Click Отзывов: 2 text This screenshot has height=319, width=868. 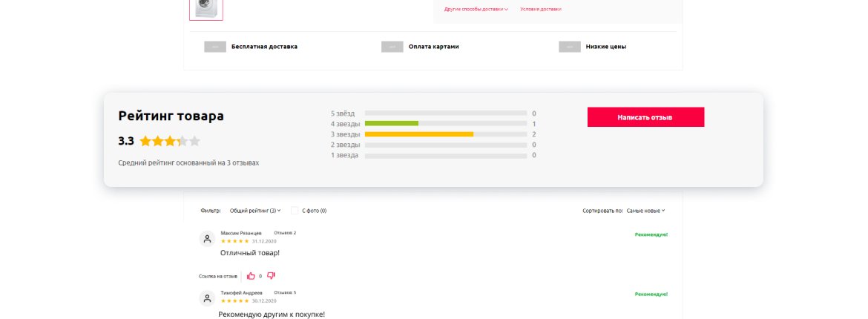click(x=285, y=233)
